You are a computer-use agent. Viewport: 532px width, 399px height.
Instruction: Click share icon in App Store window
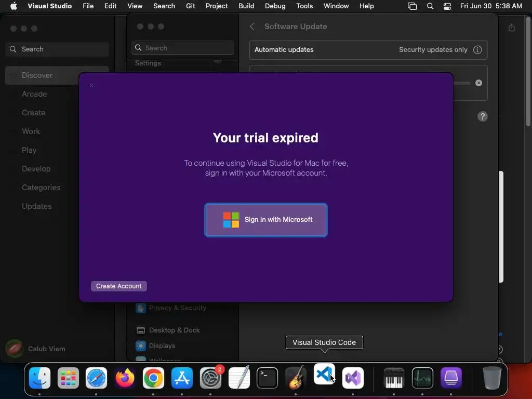[512, 28]
